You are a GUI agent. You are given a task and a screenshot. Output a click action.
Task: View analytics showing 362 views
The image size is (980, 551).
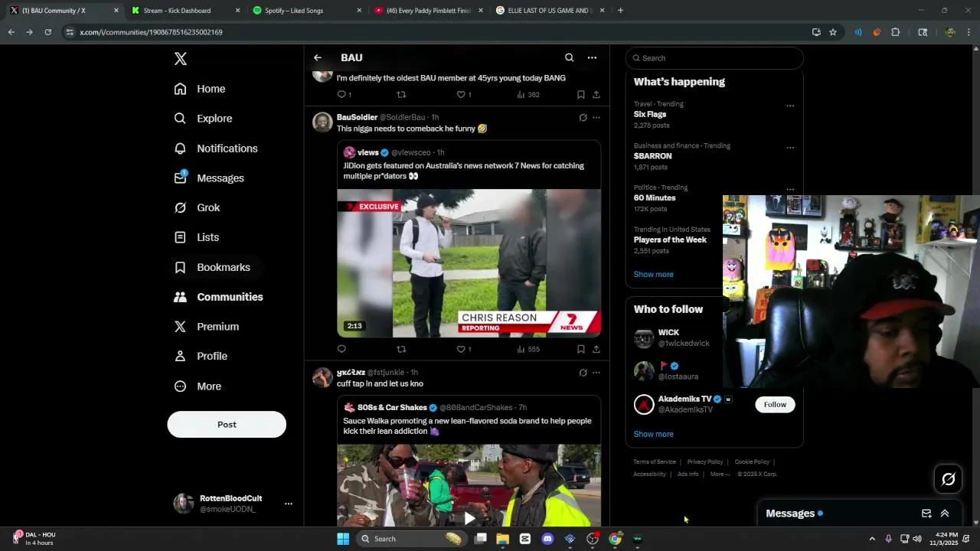point(528,95)
